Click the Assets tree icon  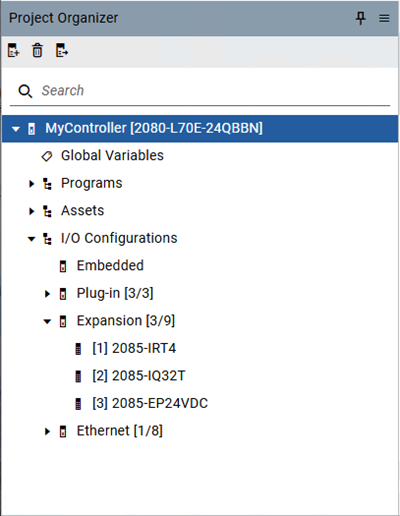[47, 211]
